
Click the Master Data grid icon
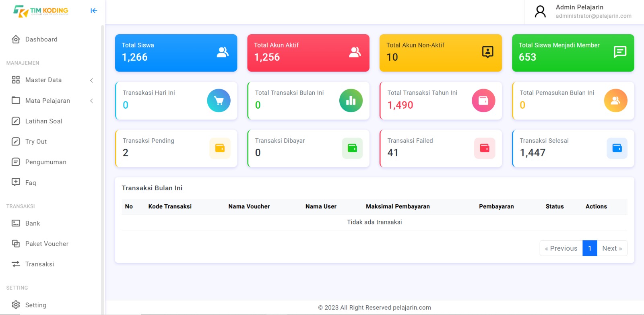16,80
